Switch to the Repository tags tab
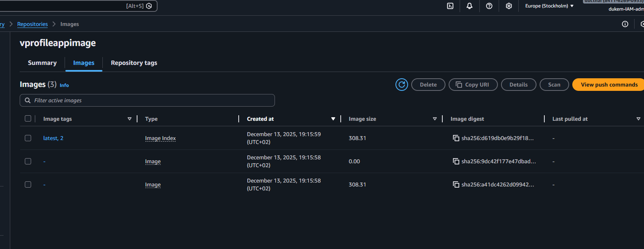Screen dimensions: 644x249 (134, 63)
